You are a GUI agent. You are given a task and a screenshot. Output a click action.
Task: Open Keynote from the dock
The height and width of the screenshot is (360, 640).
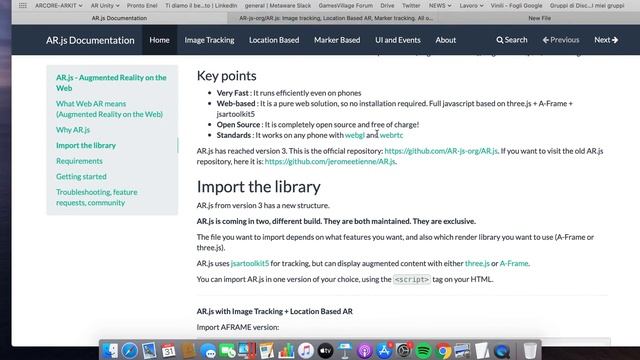click(344, 351)
